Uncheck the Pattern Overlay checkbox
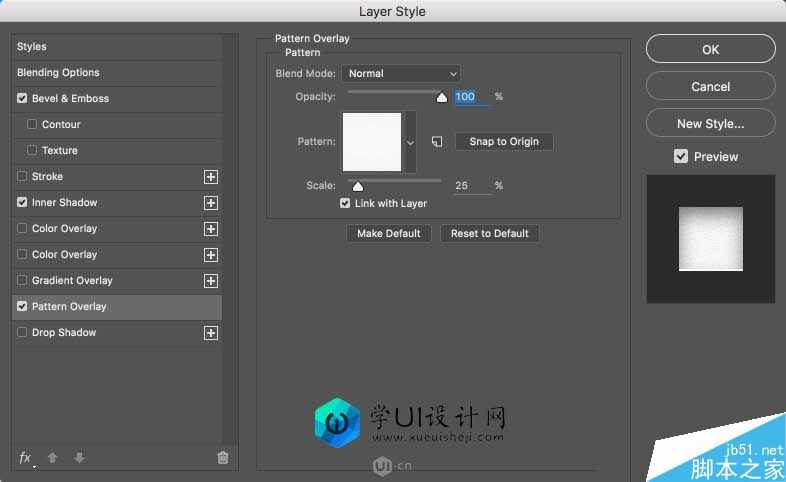Image resolution: width=786 pixels, height=482 pixels. pos(22,306)
